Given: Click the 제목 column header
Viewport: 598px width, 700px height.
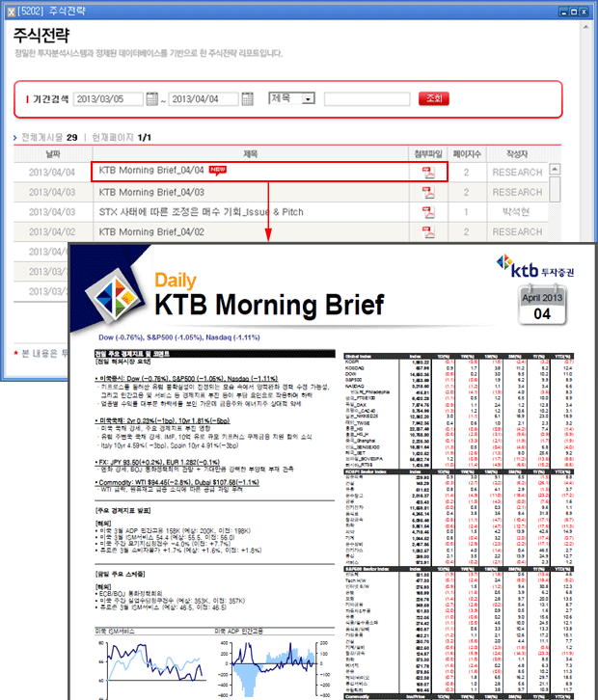Looking at the screenshot, I should tap(250, 154).
